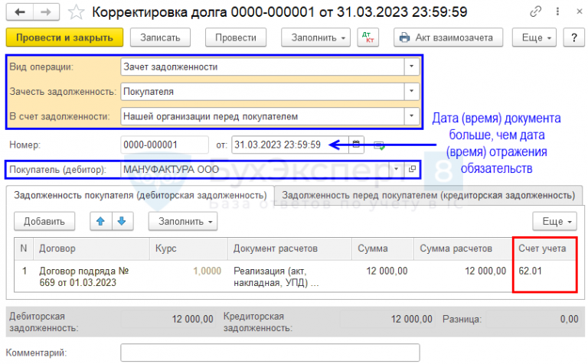588x364 pixels.
Task: Go back with the left arrow button
Action: 19,12
